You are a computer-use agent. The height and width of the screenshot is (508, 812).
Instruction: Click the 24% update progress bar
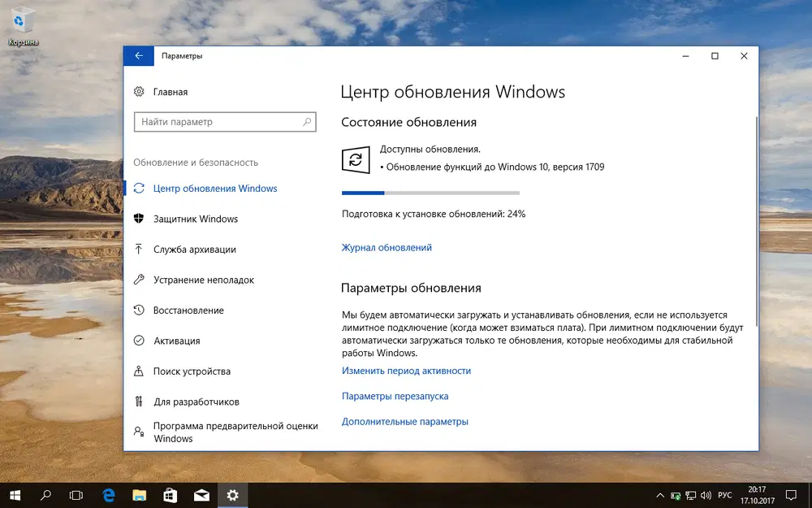(x=430, y=193)
